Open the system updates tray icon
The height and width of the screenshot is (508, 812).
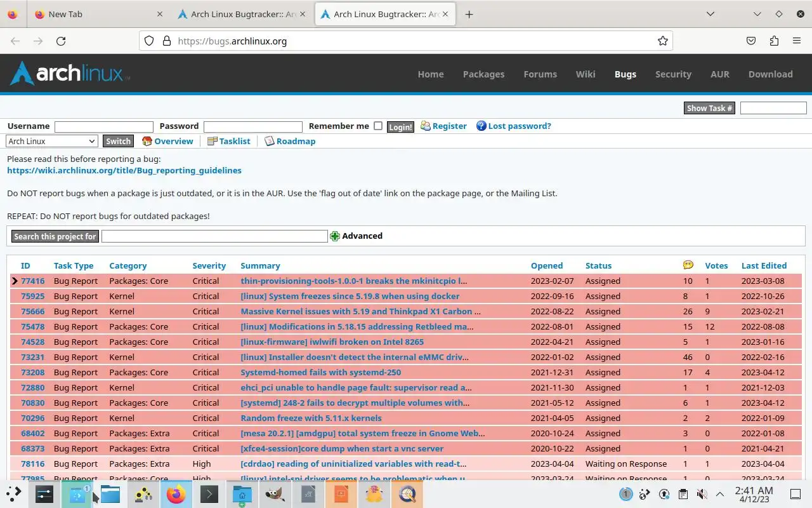pyautogui.click(x=664, y=494)
